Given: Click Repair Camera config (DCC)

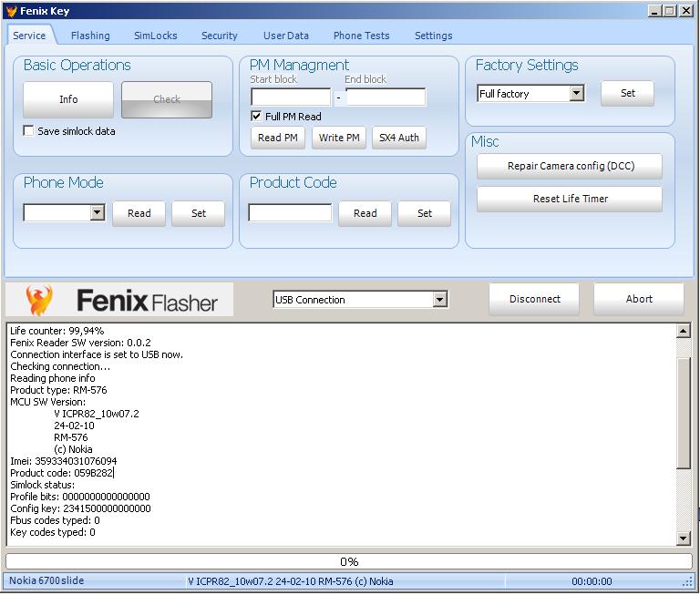Looking at the screenshot, I should [x=570, y=166].
